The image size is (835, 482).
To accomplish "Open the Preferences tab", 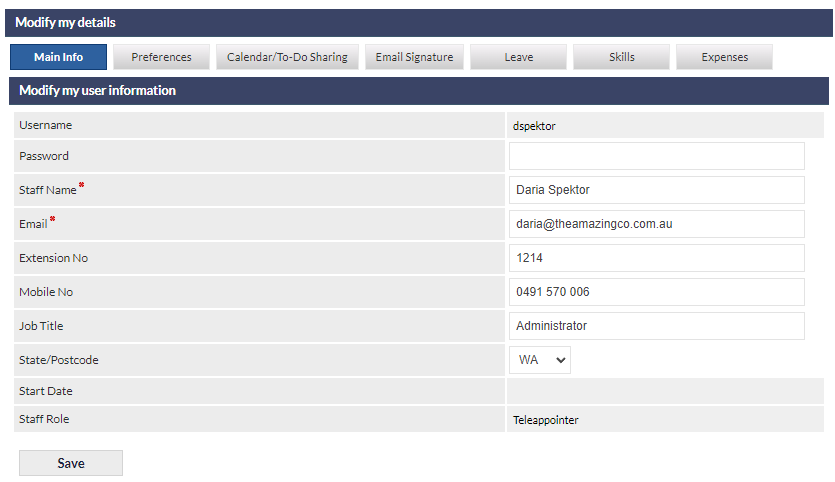I will [x=161, y=57].
